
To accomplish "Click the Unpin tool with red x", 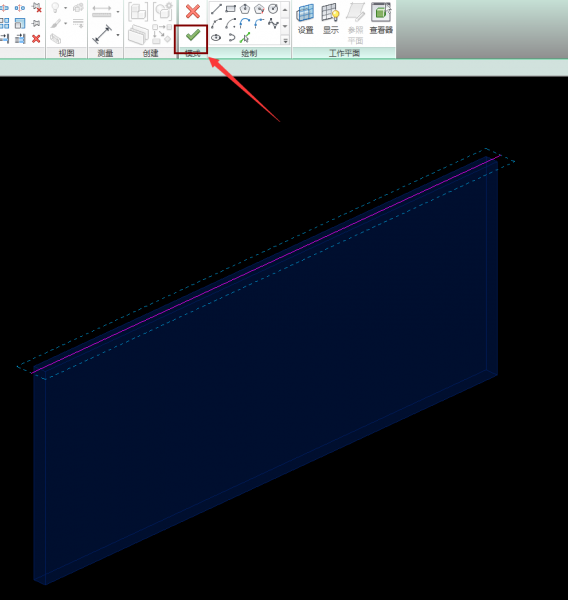I will tap(37, 7).
